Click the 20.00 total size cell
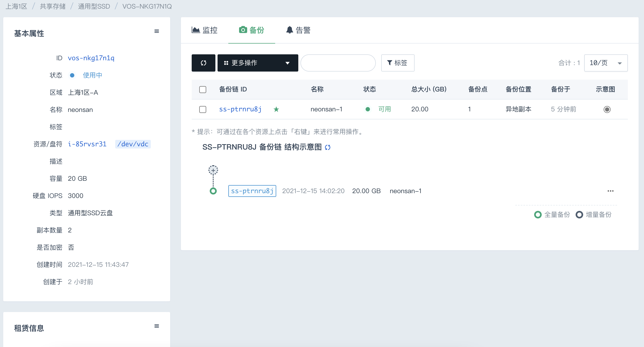644x347 pixels. [x=420, y=109]
